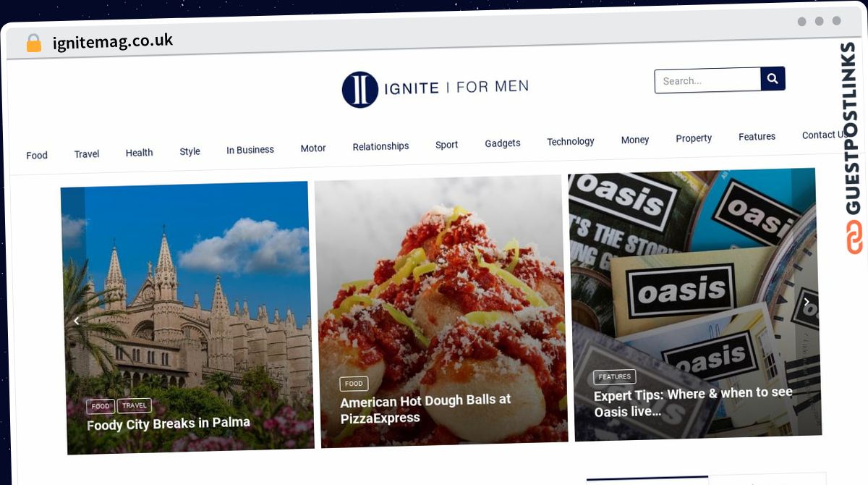The image size is (868, 485).
Task: Click FOOD tag on Palma slide
Action: tap(101, 407)
